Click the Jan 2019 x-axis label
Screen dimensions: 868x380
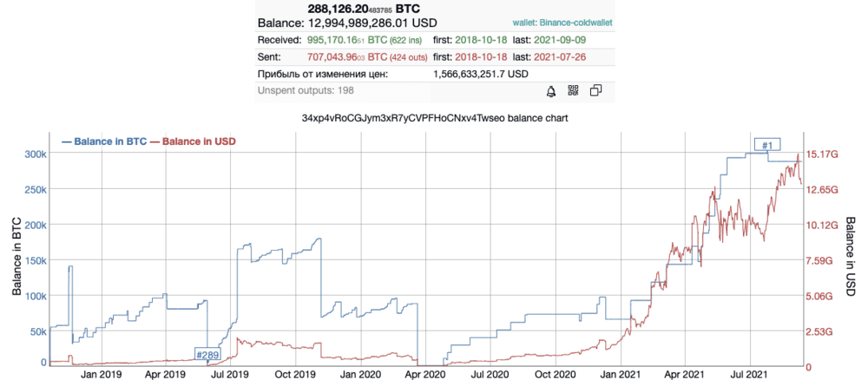click(x=102, y=375)
